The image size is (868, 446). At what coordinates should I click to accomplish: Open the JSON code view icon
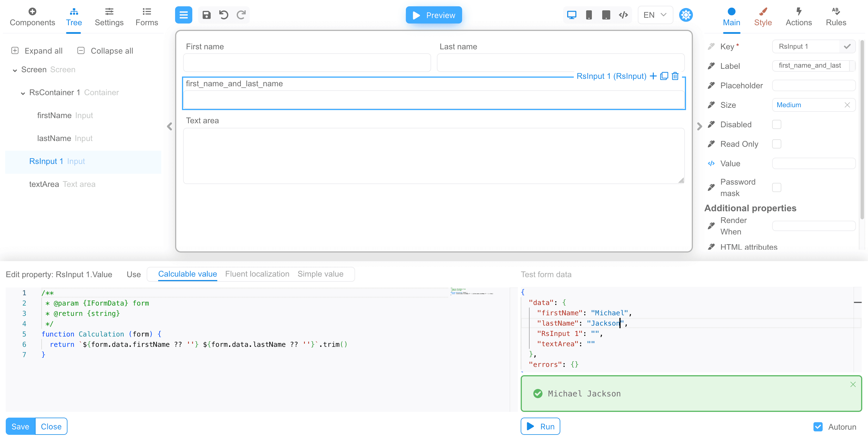tap(623, 15)
